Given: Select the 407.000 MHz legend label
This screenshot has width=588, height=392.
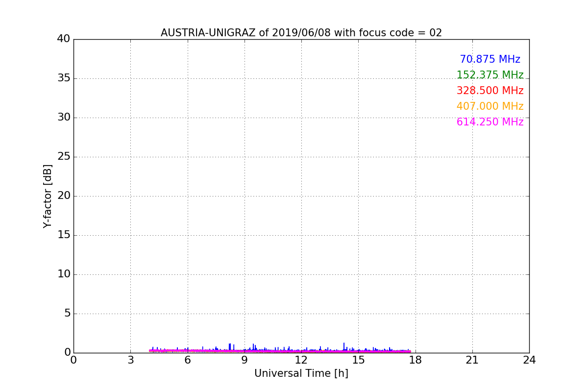Looking at the screenshot, I should tap(490, 106).
